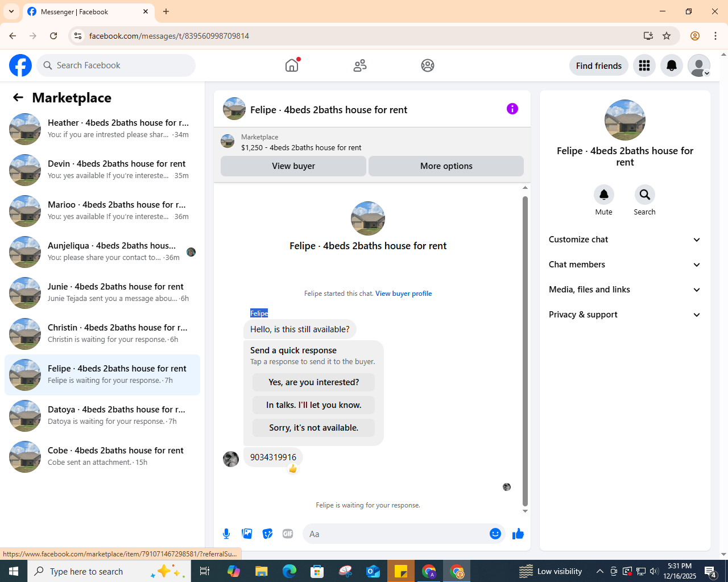Open Microsoft Edge from taskbar
This screenshot has height=582, width=728.
coord(289,571)
